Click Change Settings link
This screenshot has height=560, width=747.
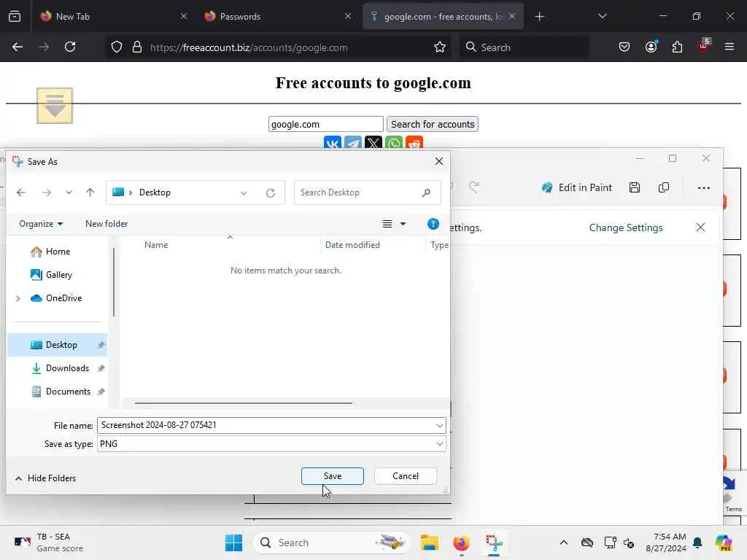[x=626, y=227]
